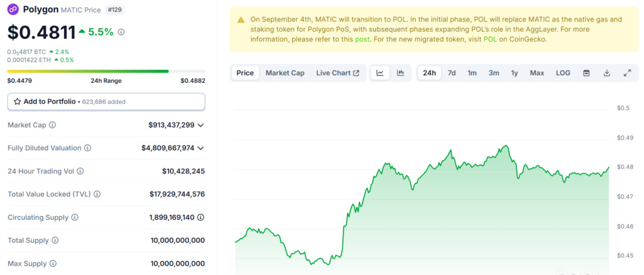The height and width of the screenshot is (275, 644).
Task: Switch to candlestick chart icon
Action: tap(400, 73)
